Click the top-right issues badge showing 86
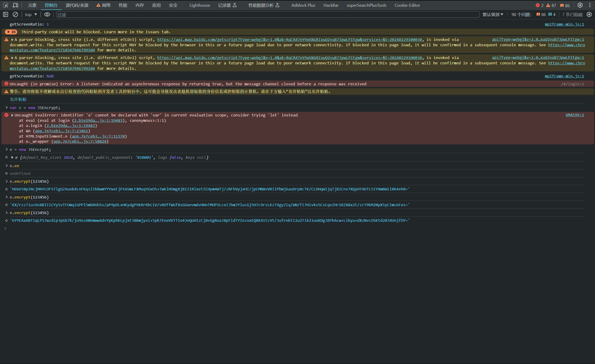The width and height of the screenshot is (595, 364). tap(565, 5)
